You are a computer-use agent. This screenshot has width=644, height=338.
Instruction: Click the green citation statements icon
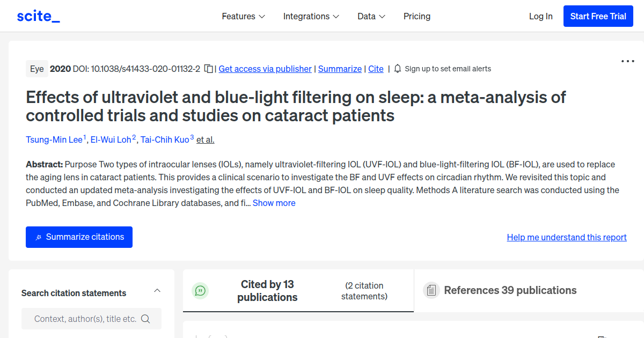click(200, 290)
